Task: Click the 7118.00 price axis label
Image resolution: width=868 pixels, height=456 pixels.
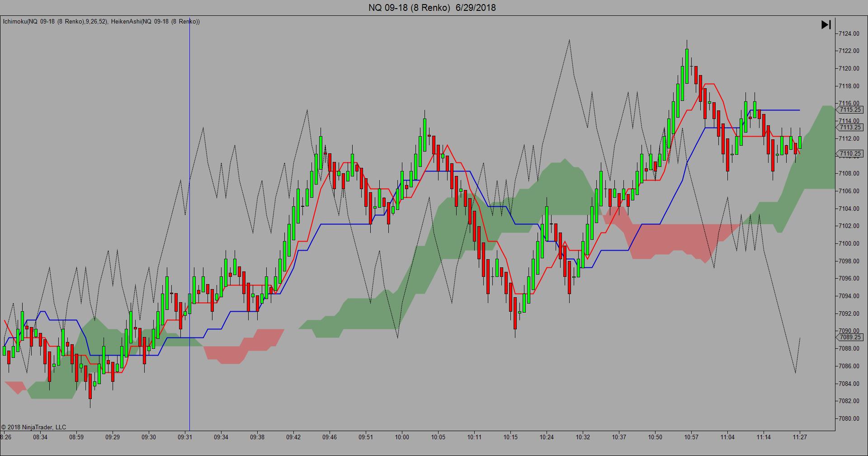Action: (x=849, y=86)
